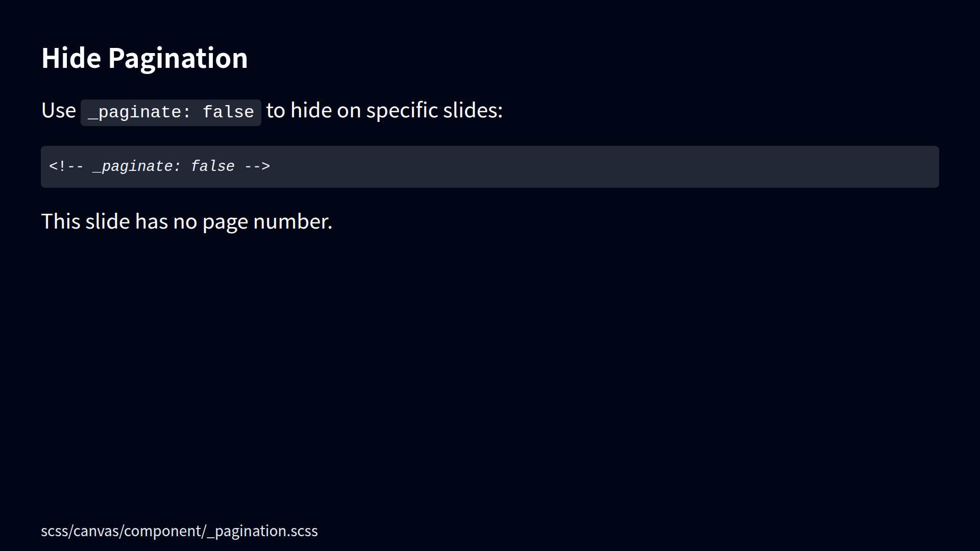Click the "Hide Pagination" slide heading
This screenshot has width=980, height=551.
(144, 58)
